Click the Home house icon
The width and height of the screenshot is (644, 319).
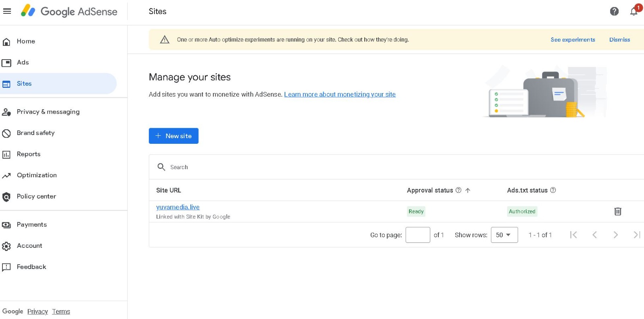click(6, 41)
